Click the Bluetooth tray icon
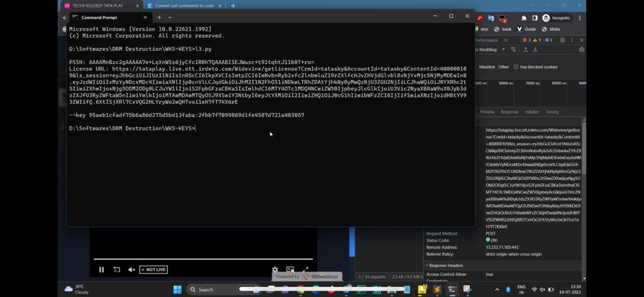The image size is (644, 297). (x=508, y=289)
